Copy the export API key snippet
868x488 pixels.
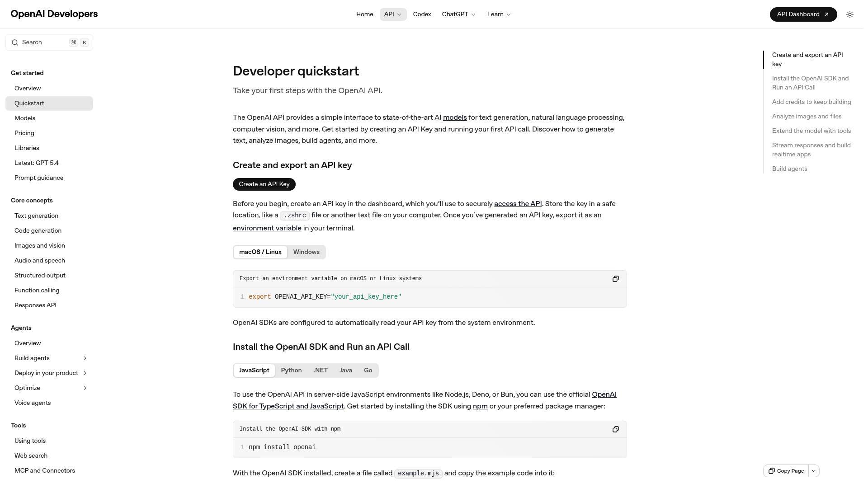615,279
